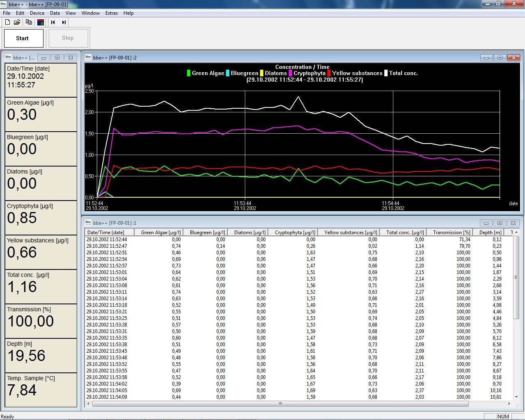Image resolution: width=525 pixels, height=420 pixels.
Task: Open the Extras menu
Action: [111, 13]
